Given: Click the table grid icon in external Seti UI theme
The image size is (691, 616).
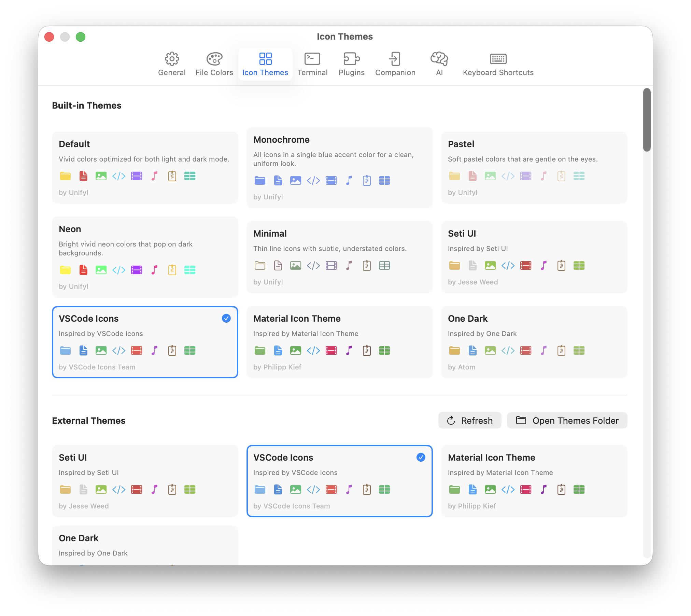Looking at the screenshot, I should click(190, 490).
